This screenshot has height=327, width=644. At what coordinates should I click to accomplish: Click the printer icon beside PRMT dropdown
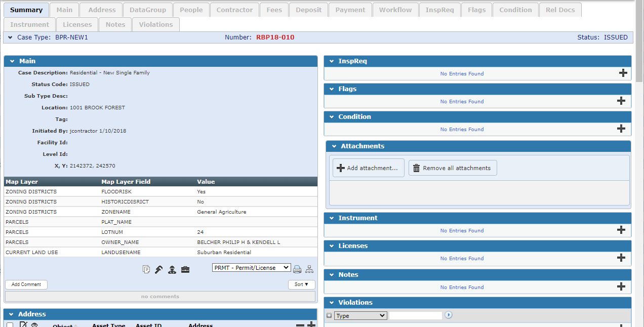pos(297,269)
